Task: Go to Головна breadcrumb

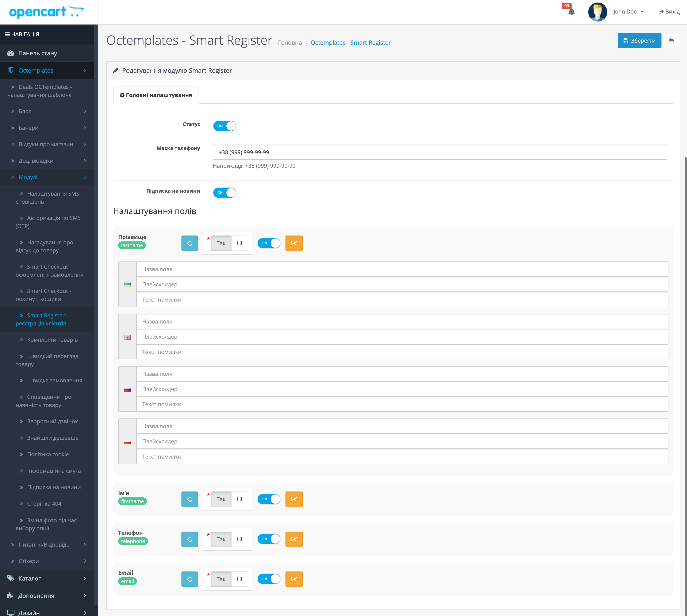Action: click(x=290, y=43)
